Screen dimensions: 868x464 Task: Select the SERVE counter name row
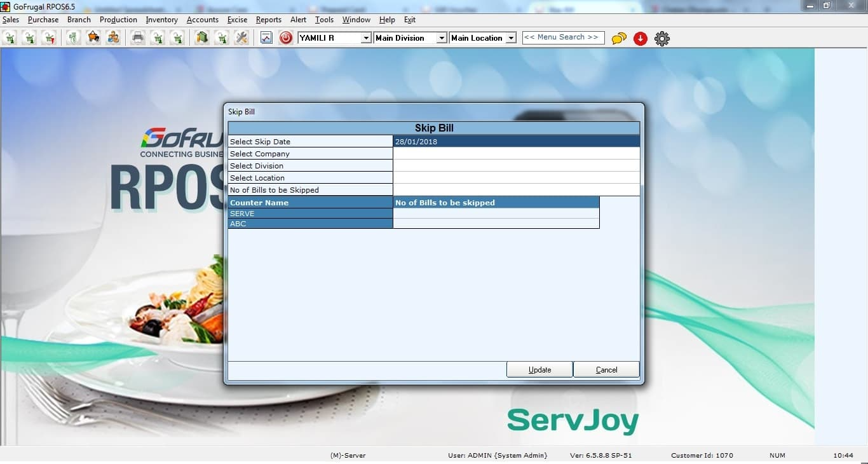pos(310,214)
